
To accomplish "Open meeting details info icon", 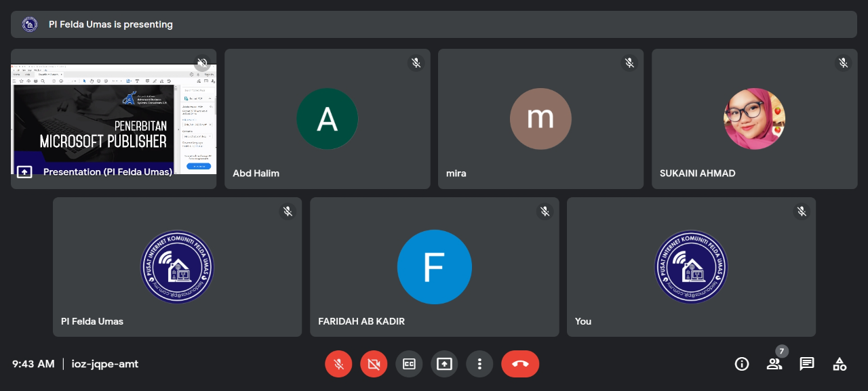I will pyautogui.click(x=742, y=364).
